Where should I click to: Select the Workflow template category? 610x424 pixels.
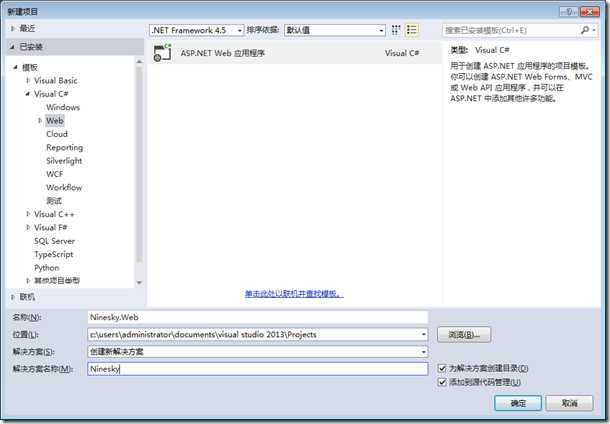(x=64, y=187)
